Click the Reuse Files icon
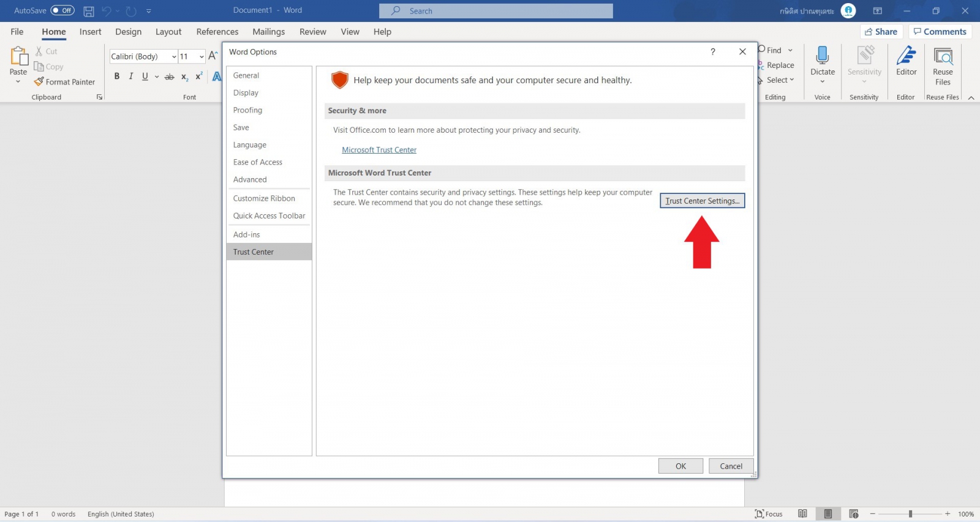The height and width of the screenshot is (522, 980). pyautogui.click(x=943, y=56)
